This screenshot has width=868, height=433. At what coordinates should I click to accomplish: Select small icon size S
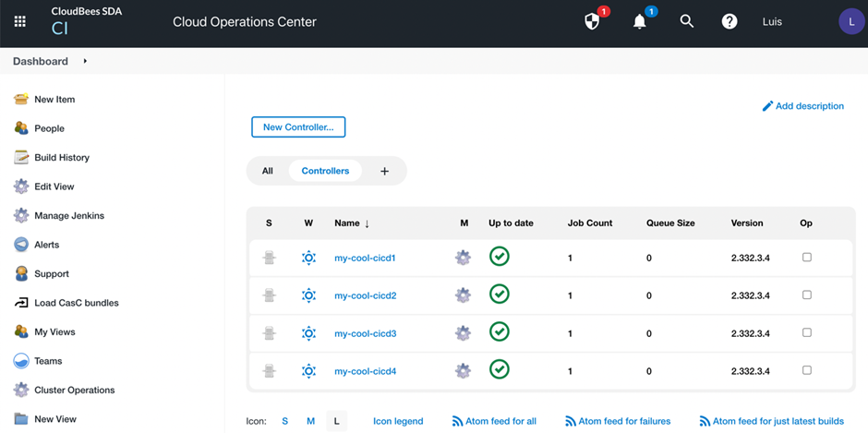(285, 421)
